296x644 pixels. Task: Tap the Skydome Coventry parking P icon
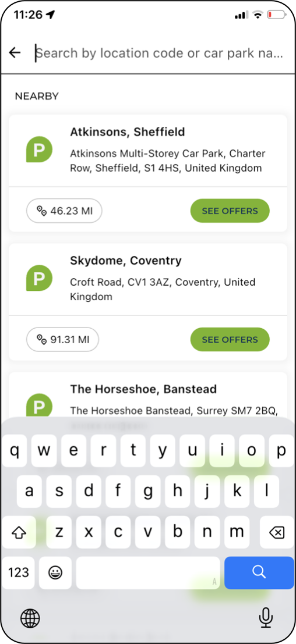[x=39, y=278]
